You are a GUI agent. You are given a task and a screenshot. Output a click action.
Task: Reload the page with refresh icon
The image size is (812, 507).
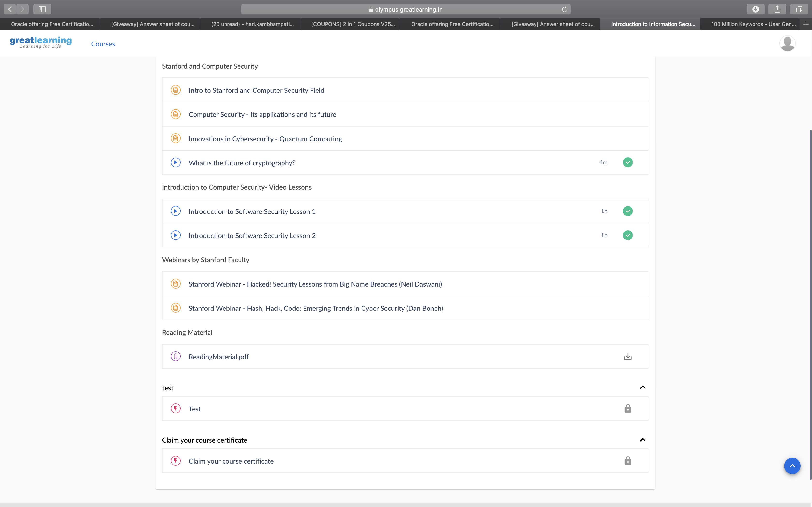click(564, 9)
